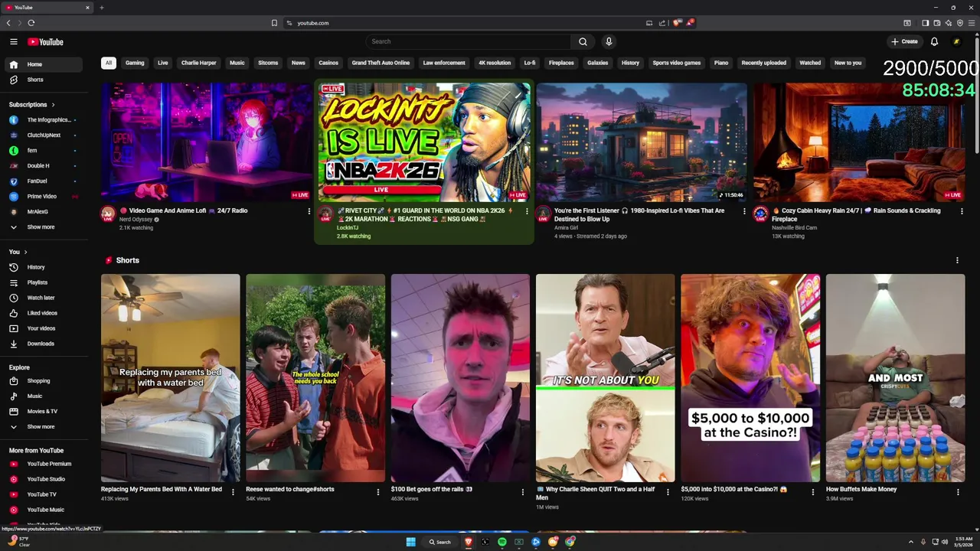Open the Nashville Bird Cam channel link
Image resolution: width=980 pixels, height=551 pixels.
click(x=794, y=227)
